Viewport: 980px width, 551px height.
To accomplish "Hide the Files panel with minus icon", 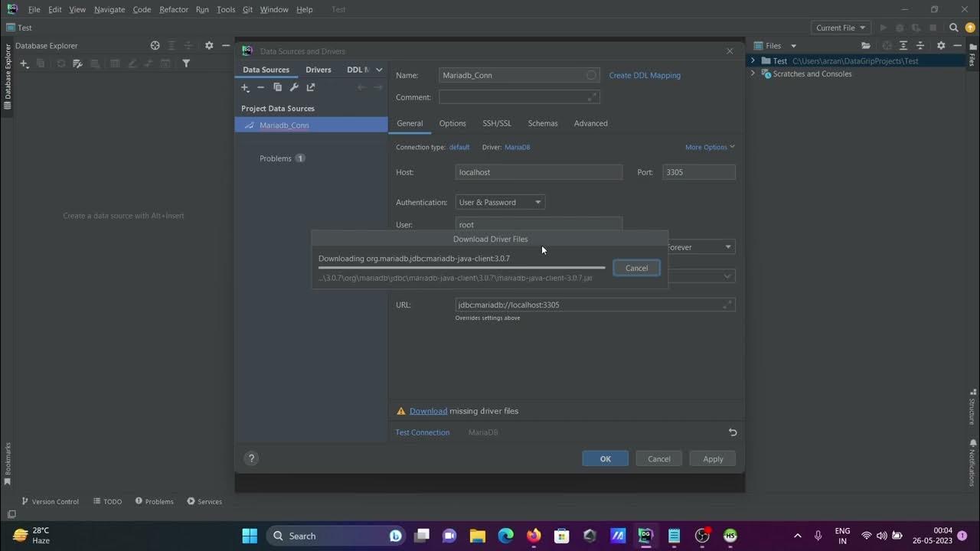I will 958,46.
